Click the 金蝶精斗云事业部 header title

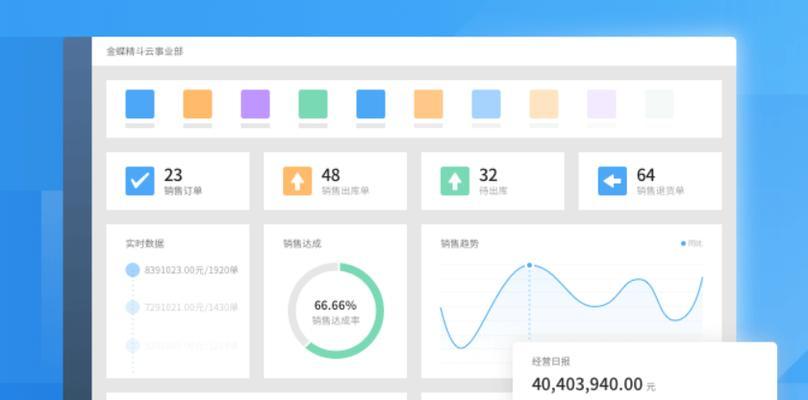[x=145, y=52]
